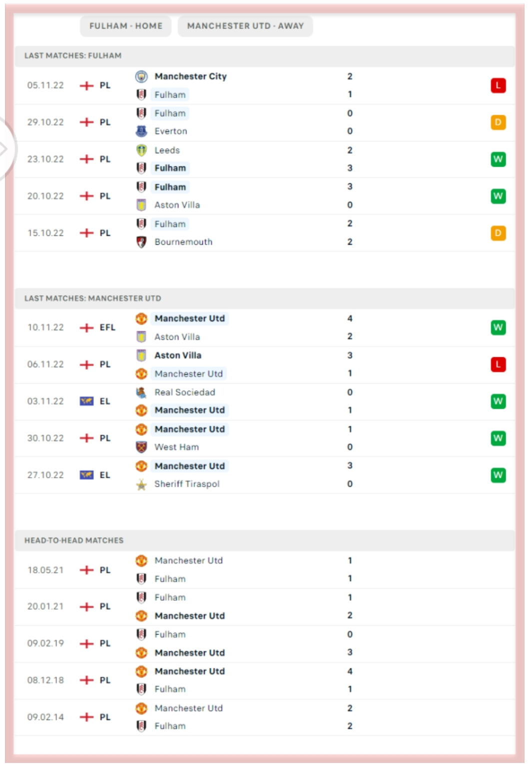
Task: Click the Europa League flag dated 03.11.22
Action: 86,401
